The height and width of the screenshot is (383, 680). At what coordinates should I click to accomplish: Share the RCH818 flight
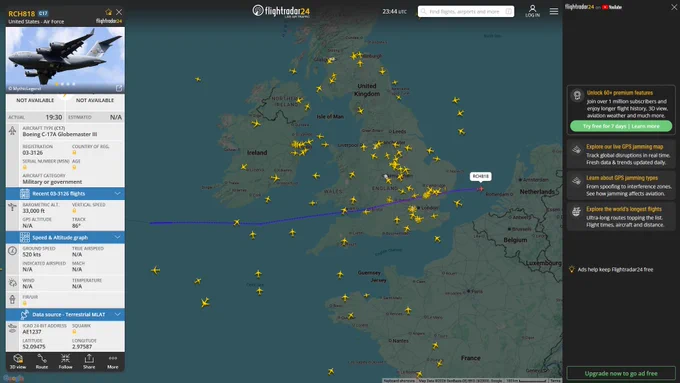click(x=89, y=361)
